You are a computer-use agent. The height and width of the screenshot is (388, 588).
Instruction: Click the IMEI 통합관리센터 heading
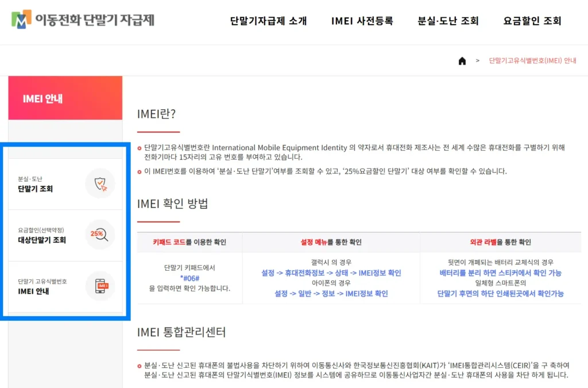(x=181, y=332)
